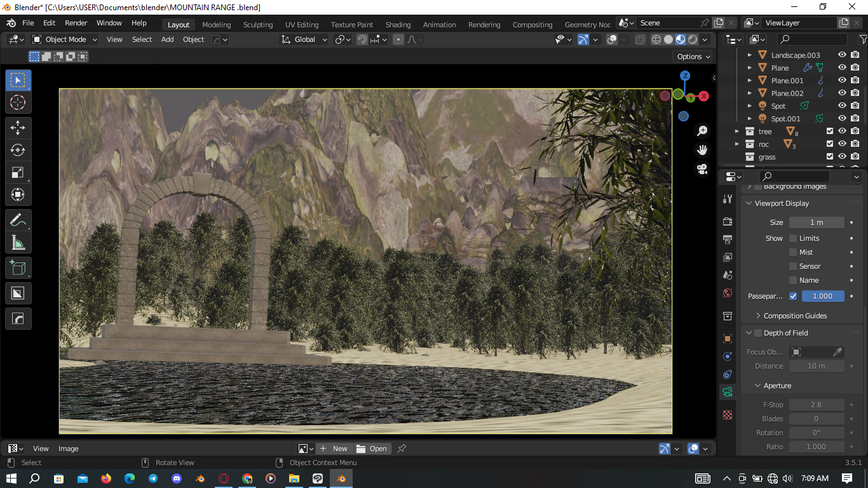Select the Move tool
Image resolution: width=868 pixels, height=488 pixels.
(x=18, y=128)
